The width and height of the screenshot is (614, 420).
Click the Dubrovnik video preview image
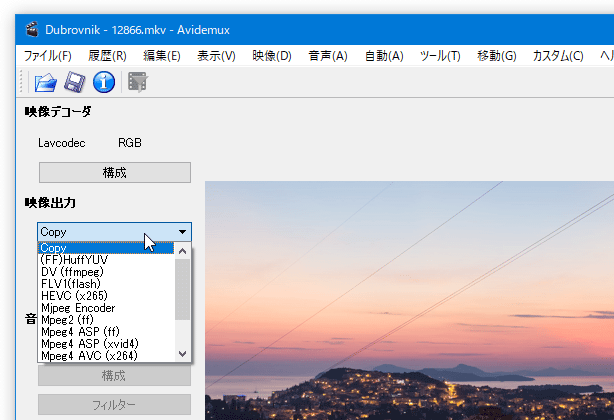[x=409, y=300]
